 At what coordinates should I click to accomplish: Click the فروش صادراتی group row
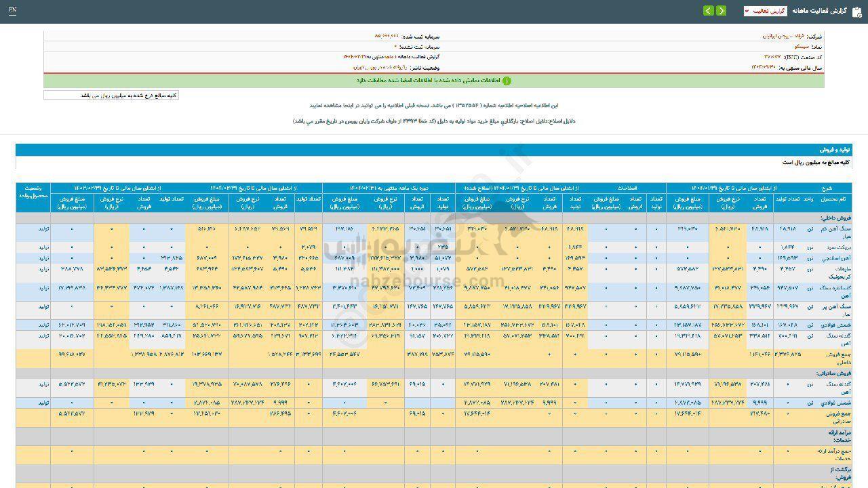coord(434,373)
